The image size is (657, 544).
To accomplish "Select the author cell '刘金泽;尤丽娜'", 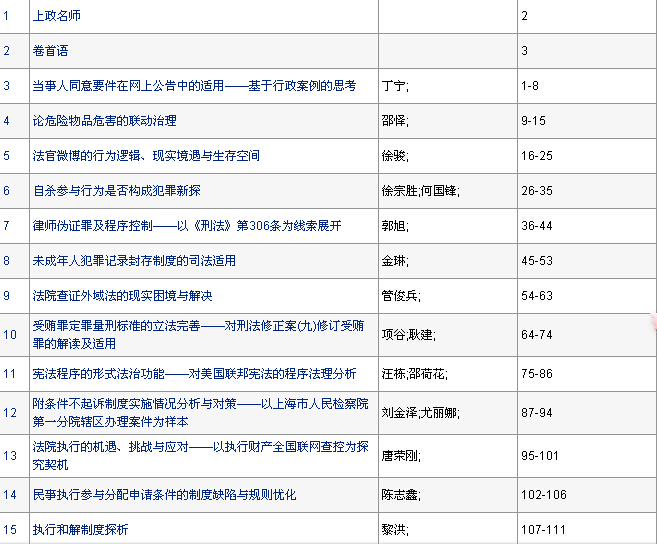I will [420, 412].
